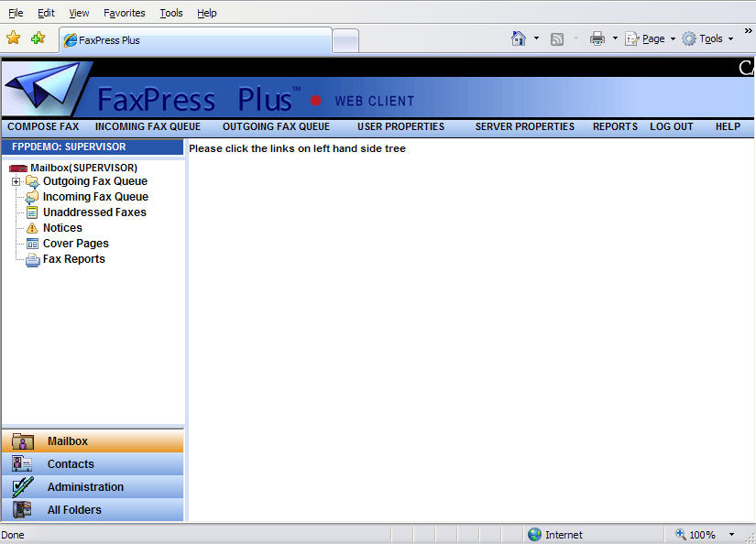The image size is (756, 544).
Task: Click the Cover Pages icon in tree
Action: coord(32,244)
